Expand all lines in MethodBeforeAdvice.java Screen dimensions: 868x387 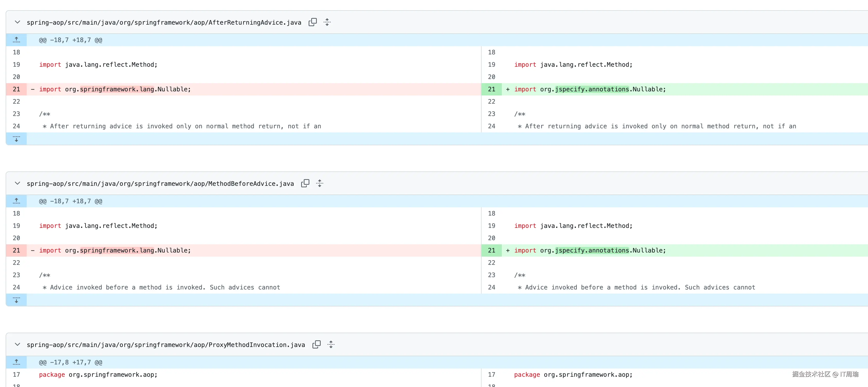[319, 183]
